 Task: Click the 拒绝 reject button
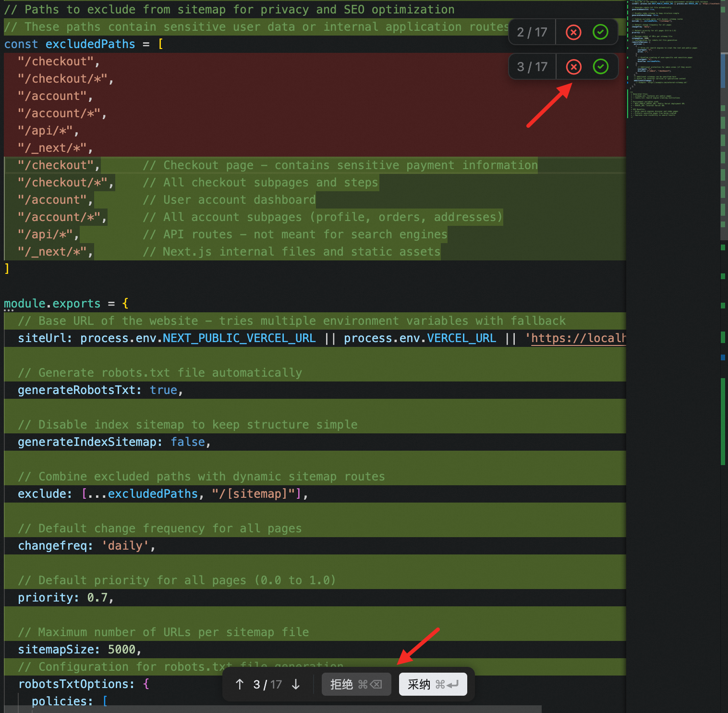tap(356, 684)
